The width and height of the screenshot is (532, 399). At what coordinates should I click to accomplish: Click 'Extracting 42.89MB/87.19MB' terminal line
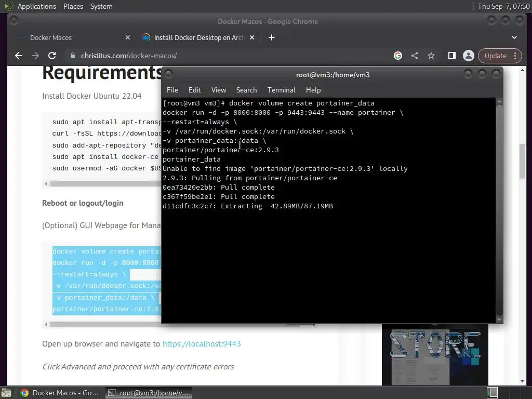(x=248, y=206)
